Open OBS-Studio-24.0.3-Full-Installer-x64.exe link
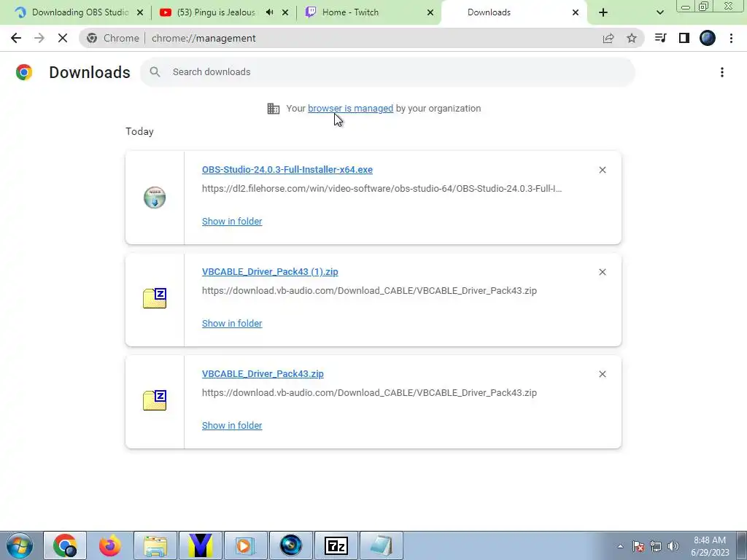747x560 pixels. pyautogui.click(x=287, y=169)
